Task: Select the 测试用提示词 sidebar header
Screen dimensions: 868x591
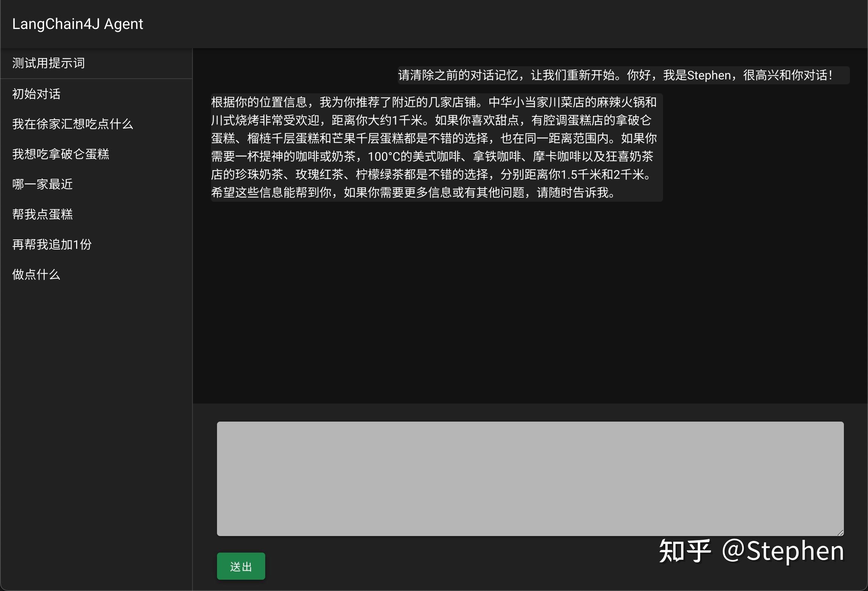Action: pyautogui.click(x=48, y=63)
